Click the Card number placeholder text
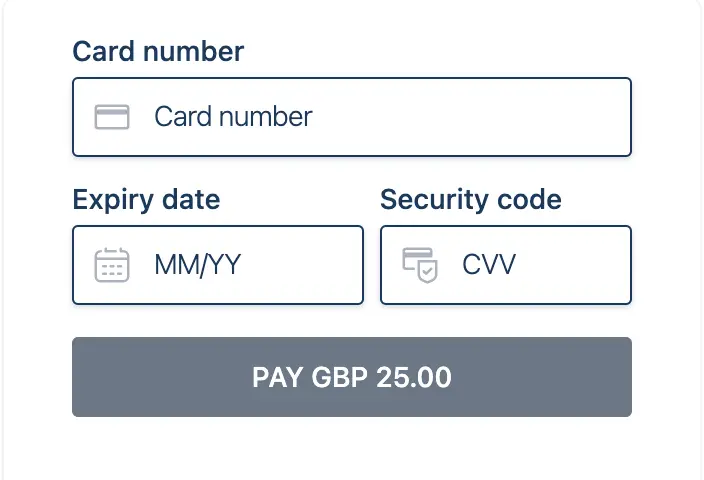 click(233, 117)
